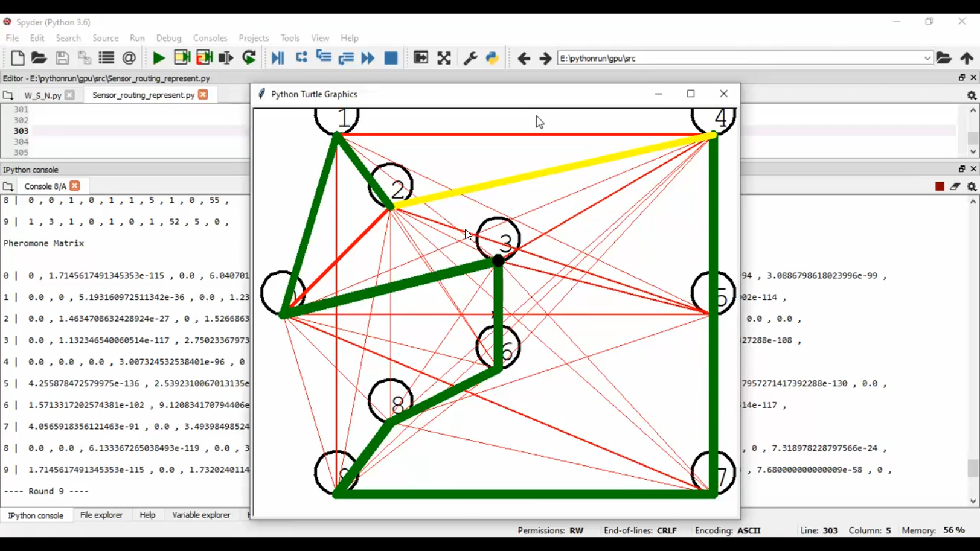This screenshot has width=980, height=551.
Task: Toggle maximize current pane button
Action: 421,58
